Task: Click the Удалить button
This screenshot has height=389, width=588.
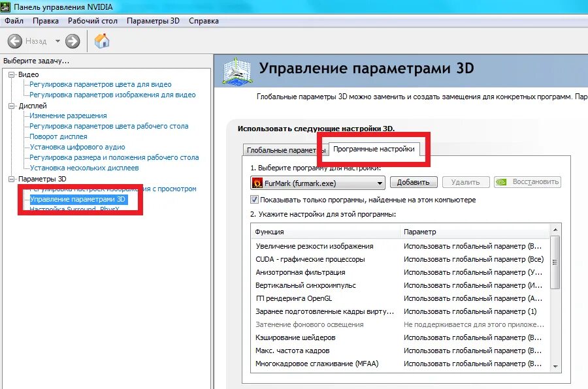Action: pos(466,182)
